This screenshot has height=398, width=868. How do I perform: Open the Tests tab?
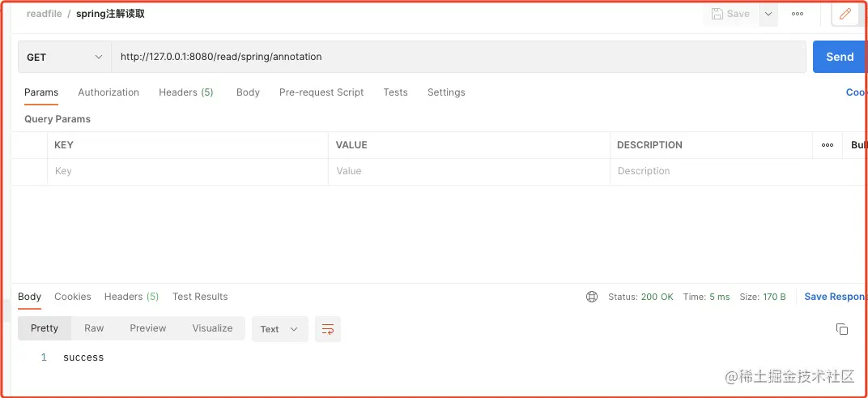[395, 92]
